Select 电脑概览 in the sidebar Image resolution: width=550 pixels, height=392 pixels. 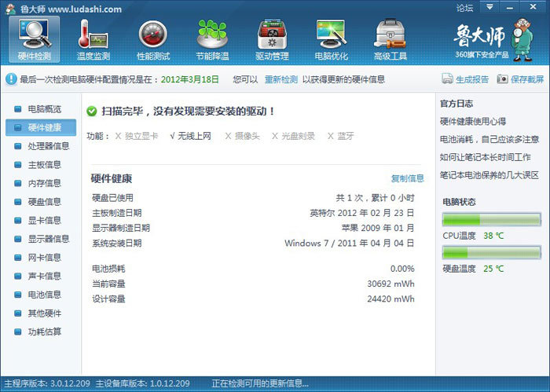coord(41,109)
